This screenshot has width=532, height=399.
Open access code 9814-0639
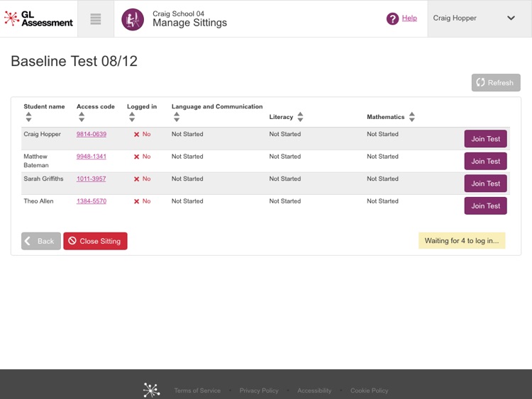(x=92, y=134)
